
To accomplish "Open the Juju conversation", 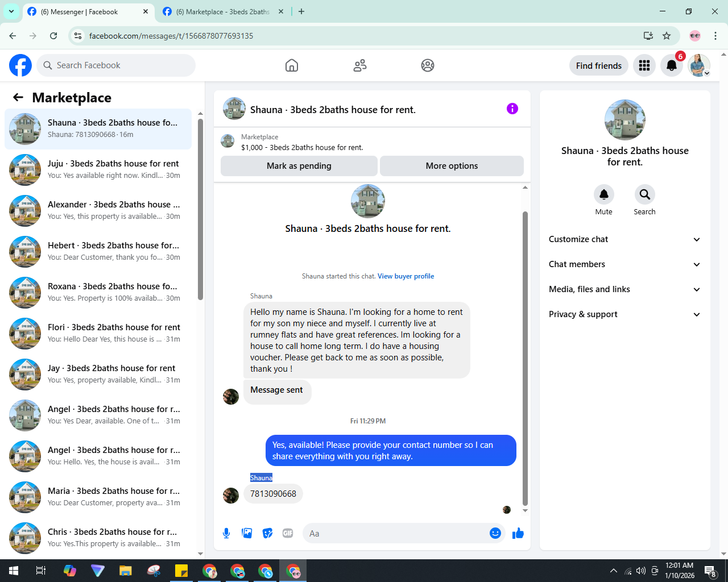I will (x=98, y=170).
